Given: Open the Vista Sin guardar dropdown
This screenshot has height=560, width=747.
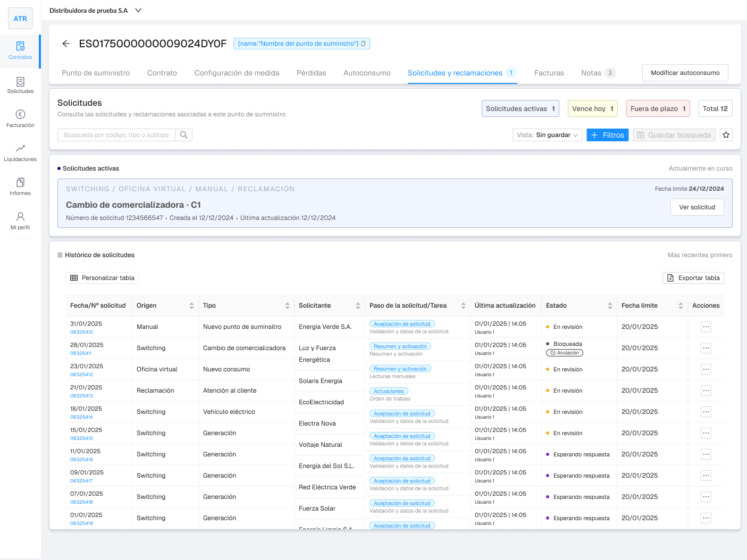Looking at the screenshot, I should click(x=547, y=135).
